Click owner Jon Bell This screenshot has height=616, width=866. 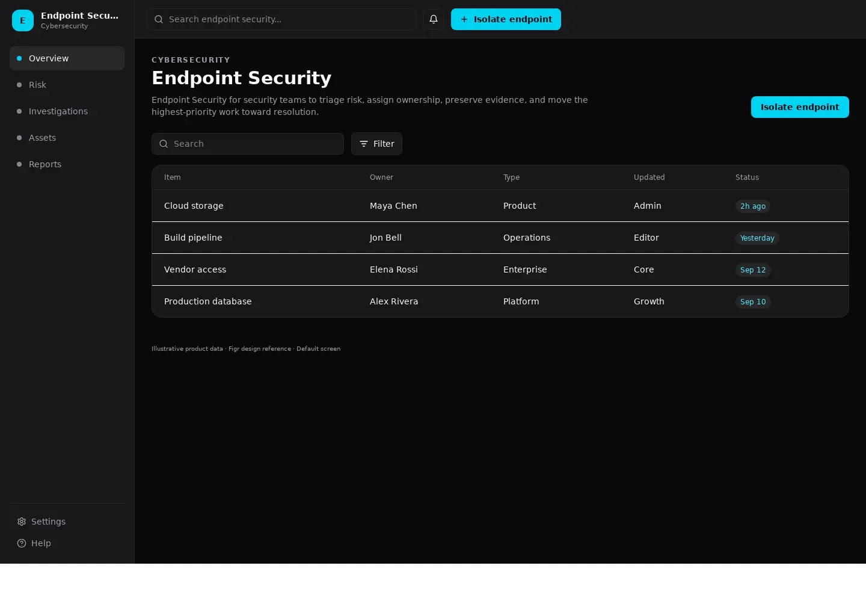point(385,238)
